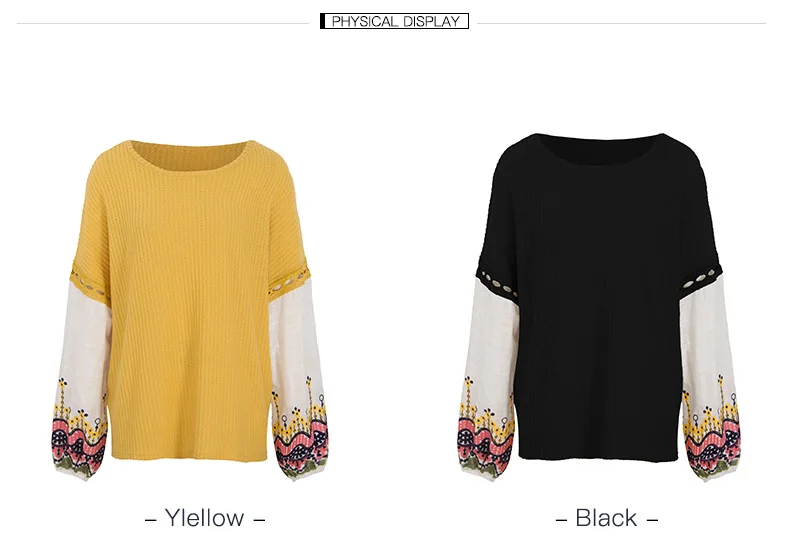Click the black sweater's bottom hem
The image size is (790, 539).
(599, 455)
